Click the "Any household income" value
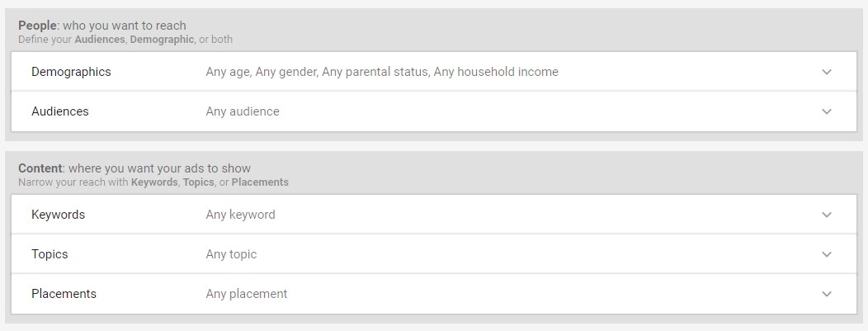Screen dimensions: 868x331 click(x=496, y=72)
